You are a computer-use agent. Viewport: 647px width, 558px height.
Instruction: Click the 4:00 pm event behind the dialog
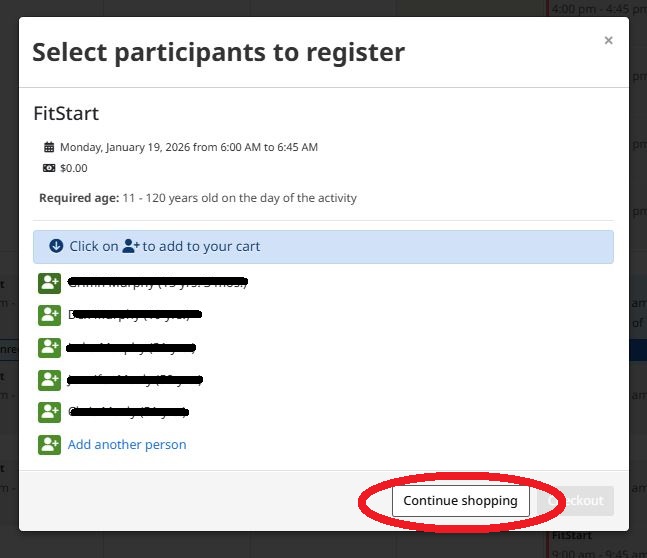[x=598, y=8]
